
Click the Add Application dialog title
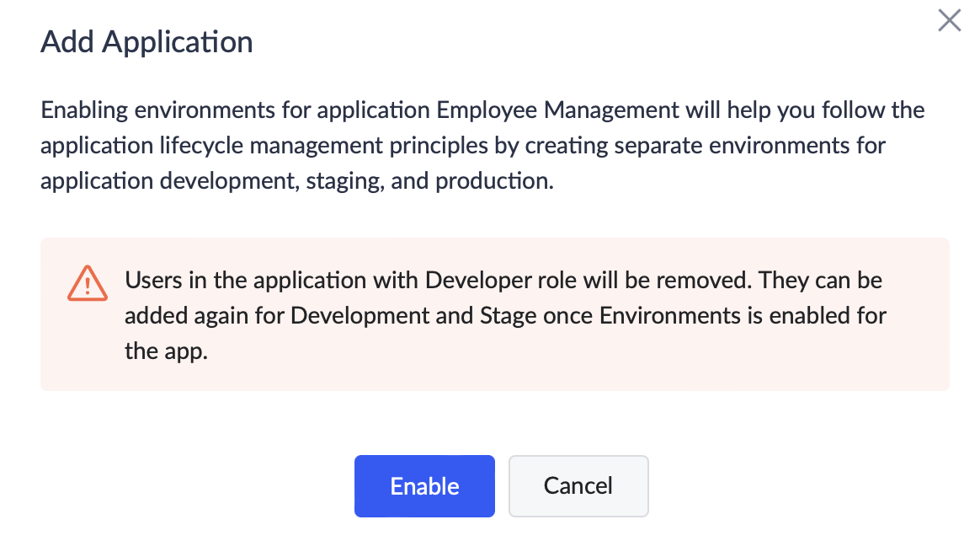coord(146,42)
